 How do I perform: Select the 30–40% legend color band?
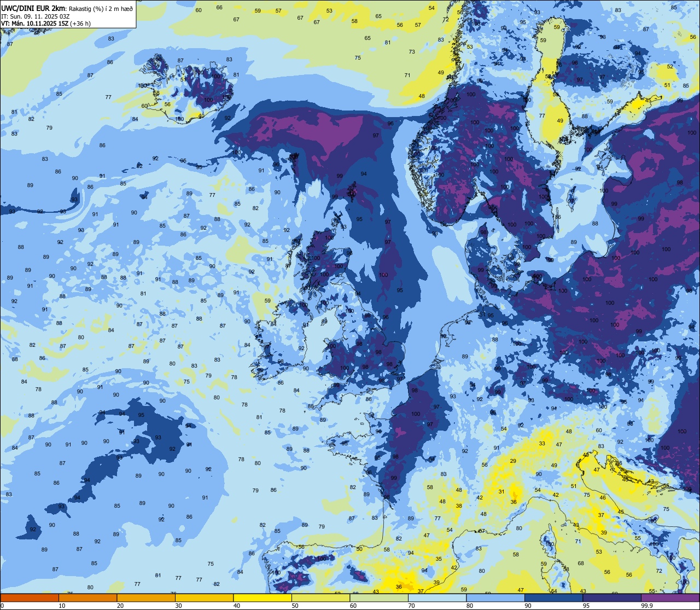click(204, 598)
